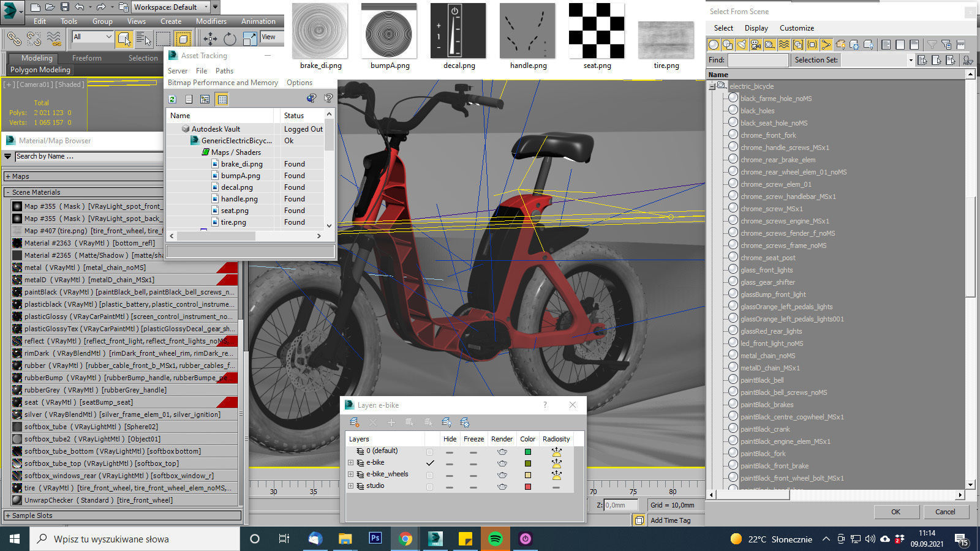Click the Open File icon in the quick access bar
Screen dimensions: 980x551
(50, 7)
